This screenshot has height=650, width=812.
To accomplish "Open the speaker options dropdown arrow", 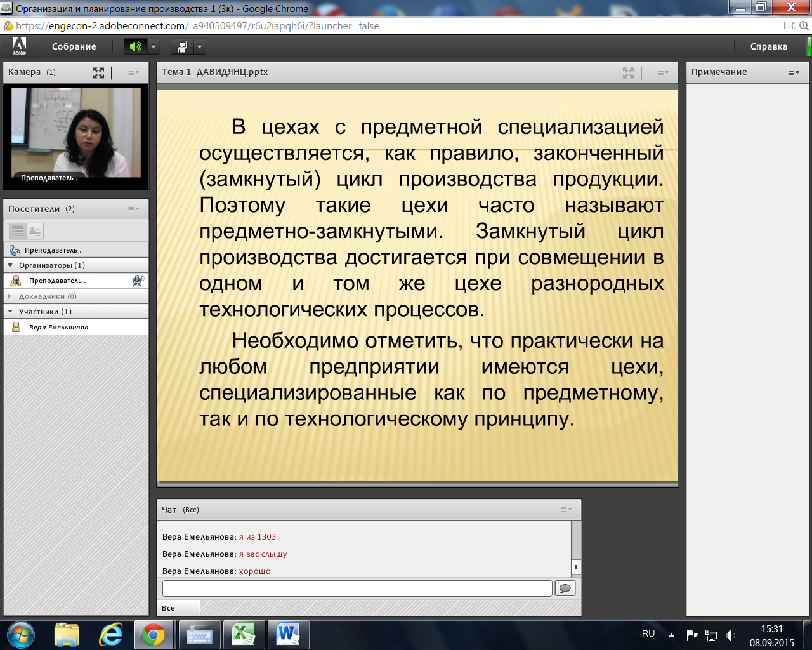I will [153, 46].
